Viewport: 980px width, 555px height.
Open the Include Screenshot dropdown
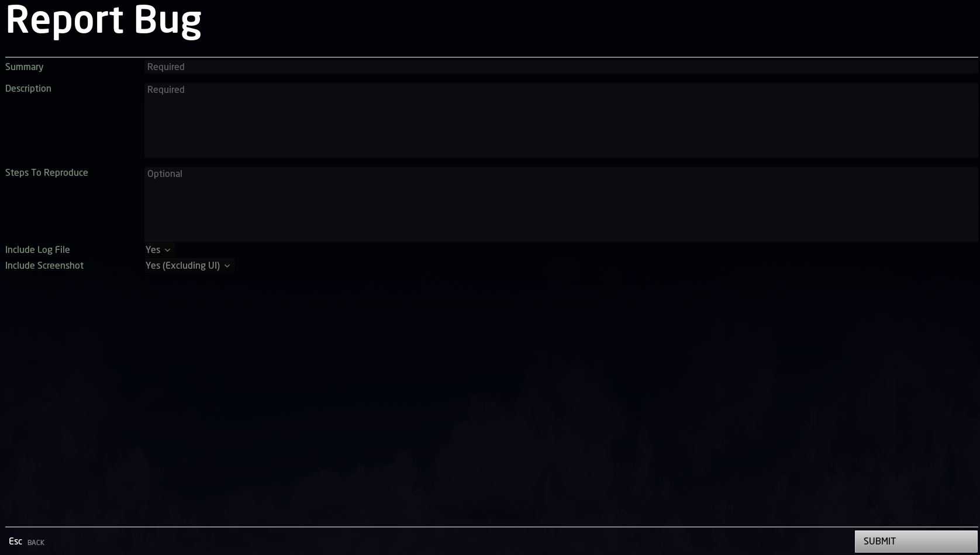pos(188,266)
